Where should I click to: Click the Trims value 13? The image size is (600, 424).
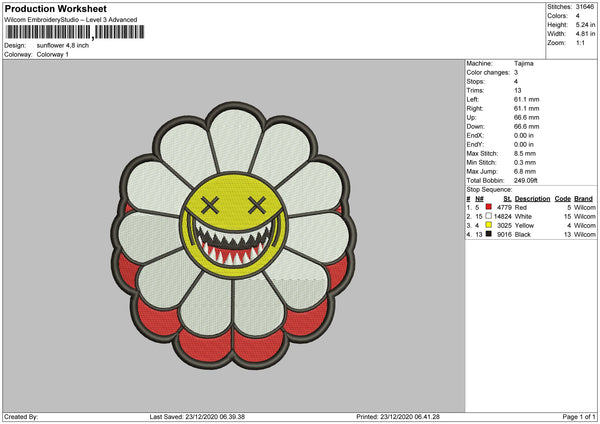click(517, 91)
